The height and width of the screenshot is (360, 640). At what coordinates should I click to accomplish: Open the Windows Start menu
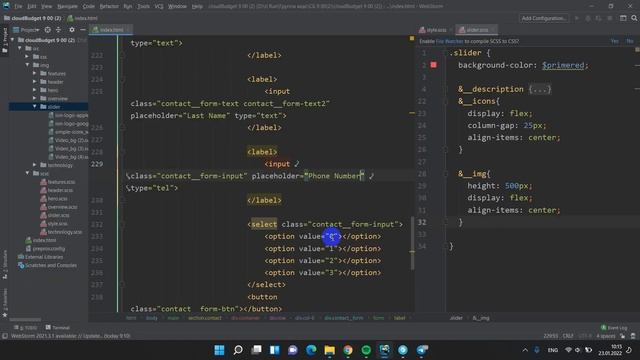click(x=219, y=350)
